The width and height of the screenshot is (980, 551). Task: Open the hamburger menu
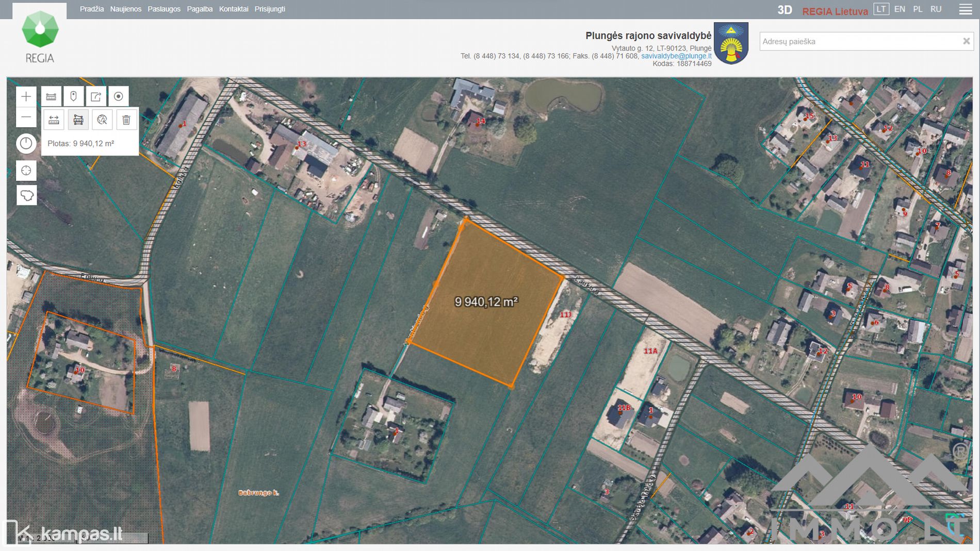965,9
